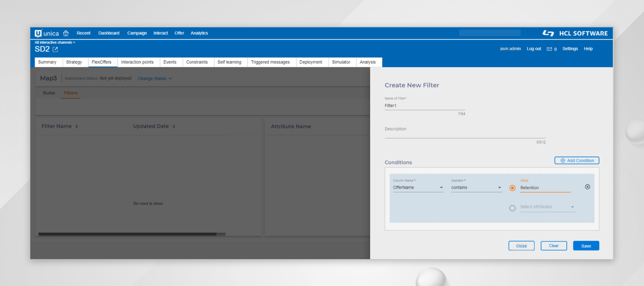This screenshot has width=644, height=286.
Task: Click the HCL Software logo
Action: [x=575, y=33]
